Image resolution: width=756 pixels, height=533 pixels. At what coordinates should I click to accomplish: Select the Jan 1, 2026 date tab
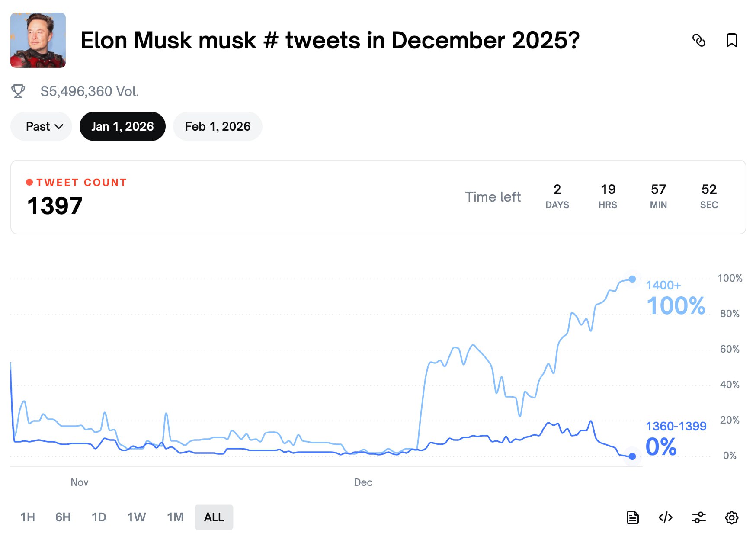point(122,126)
